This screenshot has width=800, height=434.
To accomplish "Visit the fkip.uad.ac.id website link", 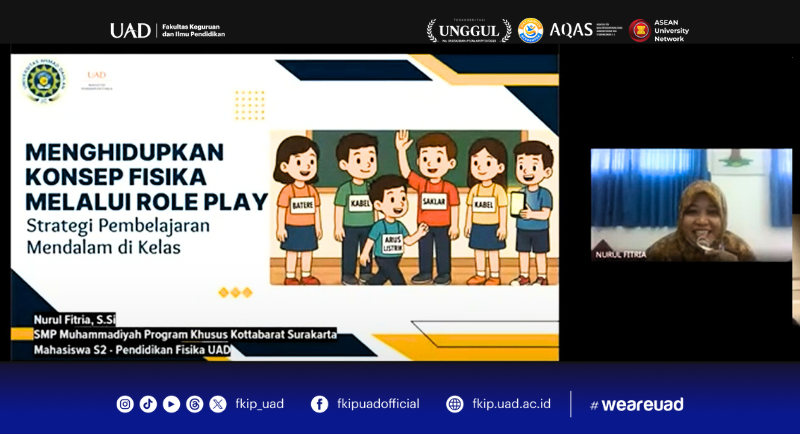I will pyautogui.click(x=511, y=404).
